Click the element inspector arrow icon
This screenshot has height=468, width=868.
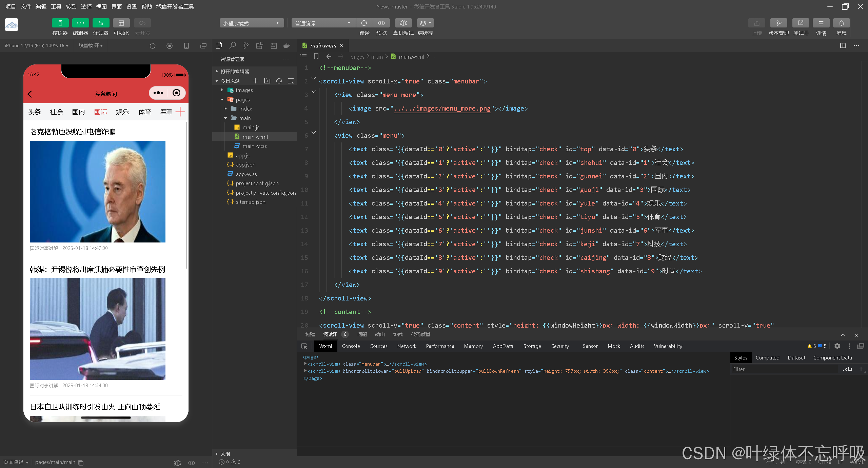pos(304,346)
